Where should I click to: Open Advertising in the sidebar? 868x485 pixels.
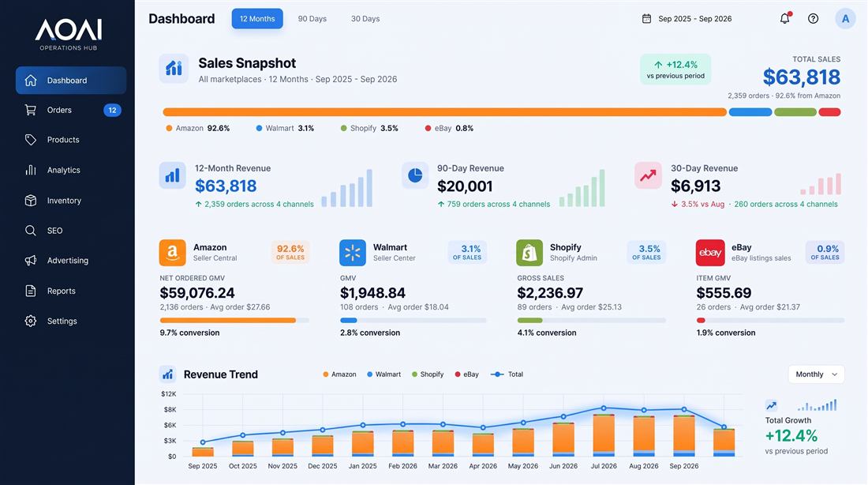pos(71,260)
